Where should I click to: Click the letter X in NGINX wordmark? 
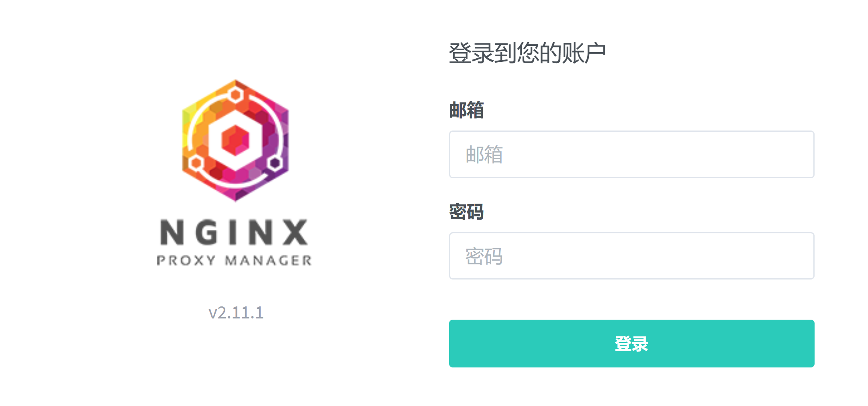[296, 232]
